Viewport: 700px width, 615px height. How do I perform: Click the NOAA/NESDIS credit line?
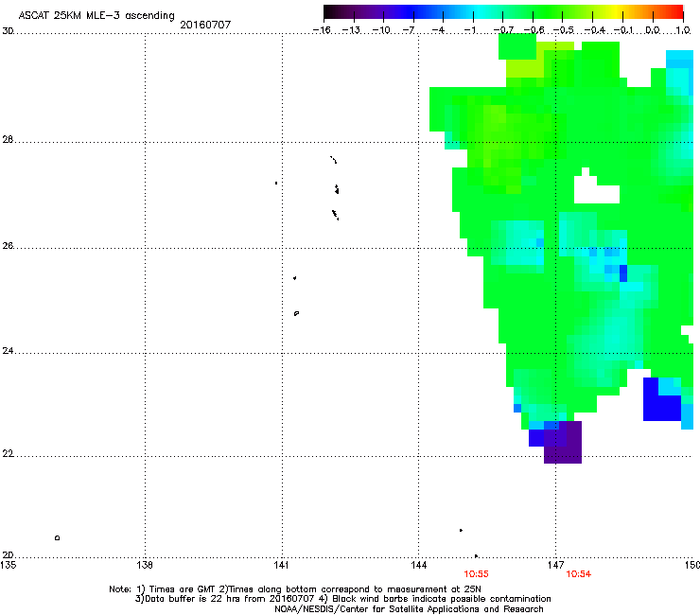[409, 609]
